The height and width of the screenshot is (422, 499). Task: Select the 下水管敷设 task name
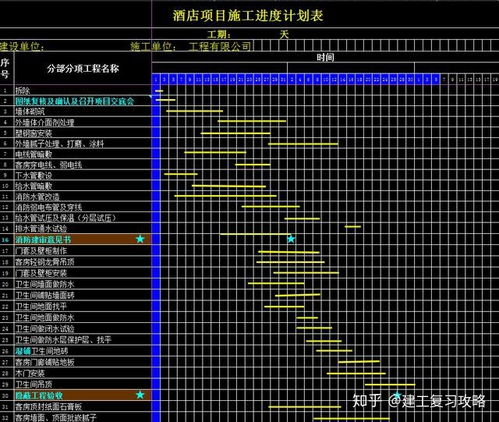[x=34, y=175]
